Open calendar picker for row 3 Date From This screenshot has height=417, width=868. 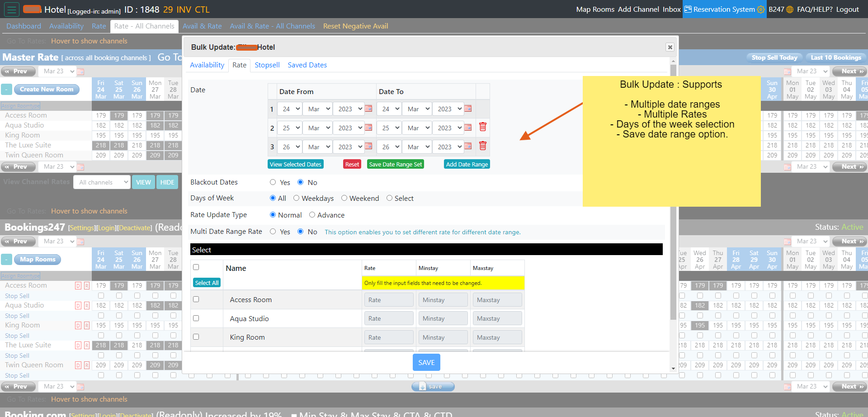click(368, 146)
